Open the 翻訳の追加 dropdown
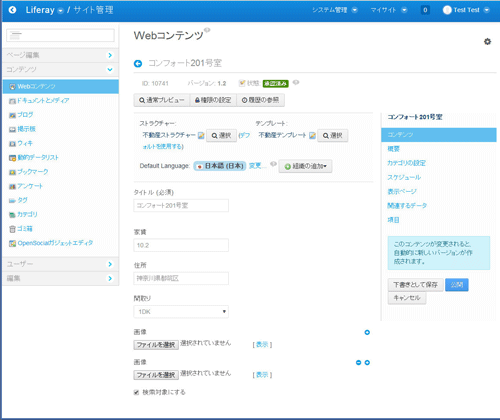This screenshot has height=420, width=500. point(305,166)
